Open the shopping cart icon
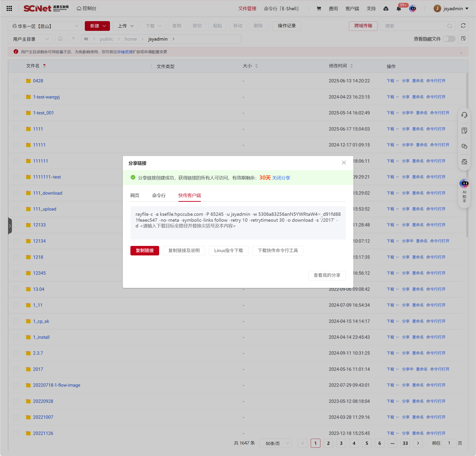The width and height of the screenshot is (476, 456). [x=319, y=9]
